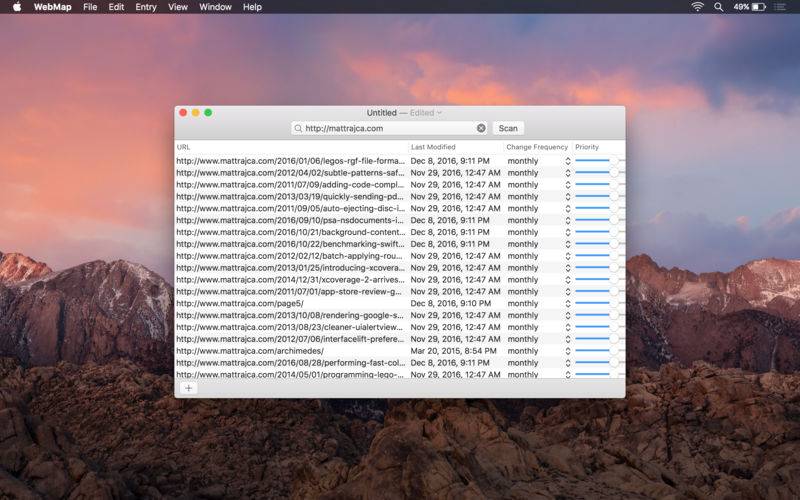Open the Edited title dropdown chevron
Viewport: 800px width, 500px height.
(x=439, y=113)
